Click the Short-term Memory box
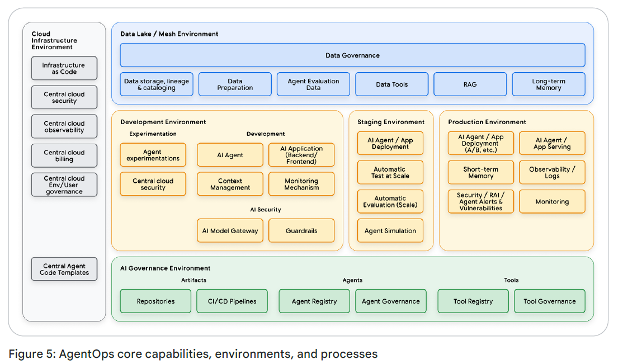The image size is (623, 364). coord(480,172)
